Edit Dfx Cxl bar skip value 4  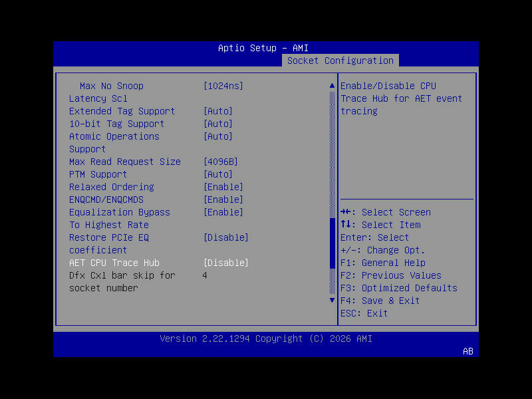[205, 275]
